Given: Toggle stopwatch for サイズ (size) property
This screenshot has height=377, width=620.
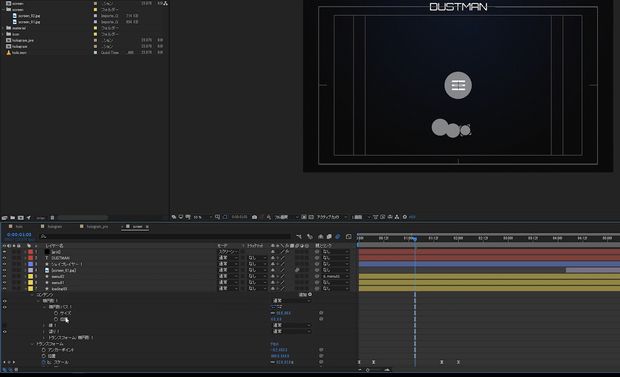Looking at the screenshot, I should [56, 313].
